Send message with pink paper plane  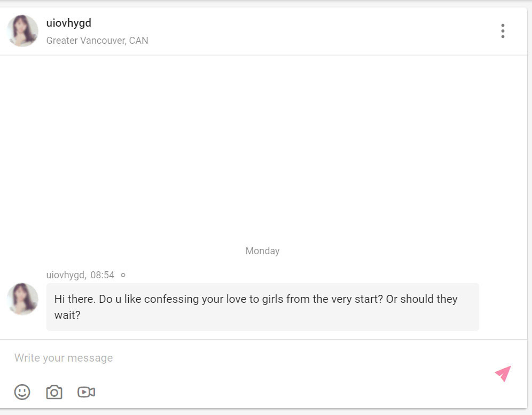coord(503,373)
